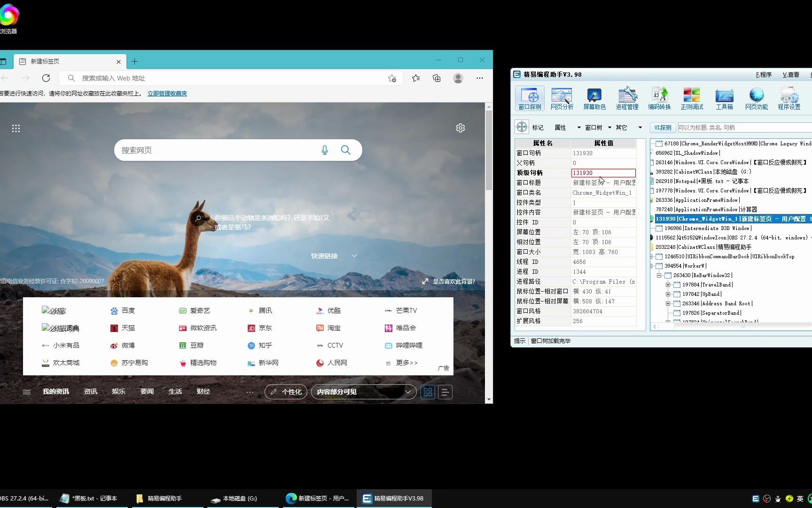Open Edge tab actions menu icon

3,62
